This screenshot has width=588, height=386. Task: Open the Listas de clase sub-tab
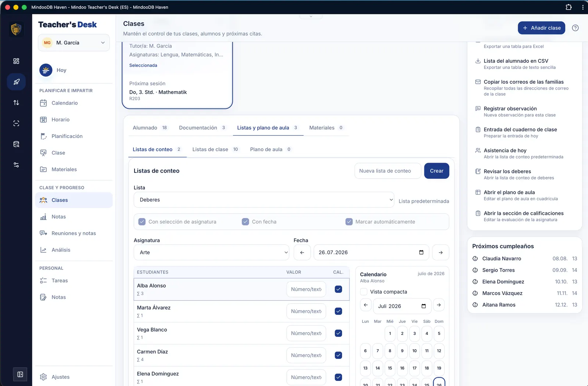coord(215,149)
